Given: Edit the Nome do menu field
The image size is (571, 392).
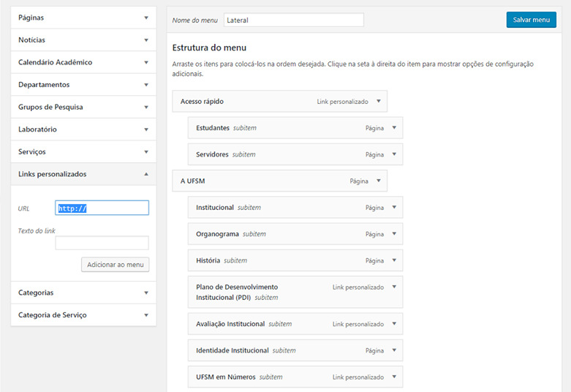Looking at the screenshot, I should pyautogui.click(x=293, y=20).
